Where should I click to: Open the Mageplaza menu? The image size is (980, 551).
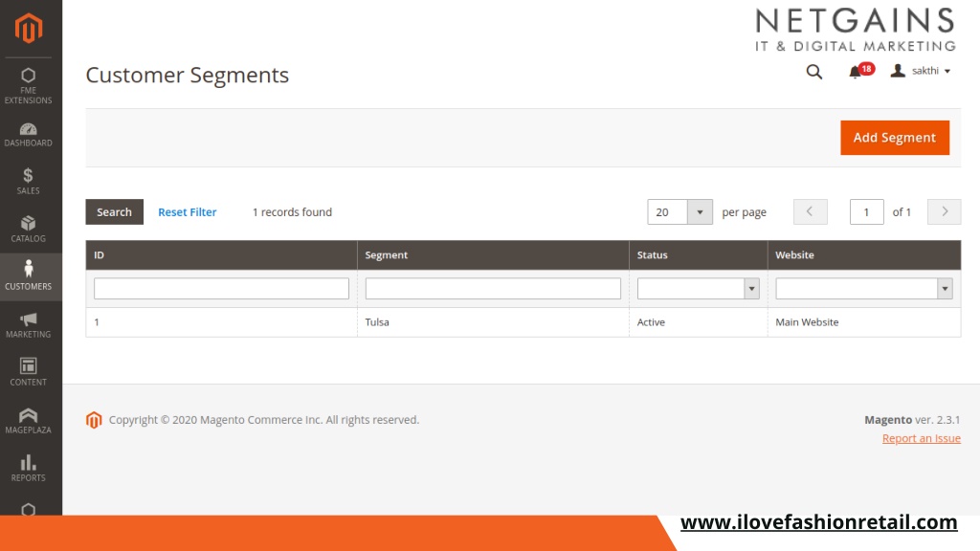tap(28, 421)
